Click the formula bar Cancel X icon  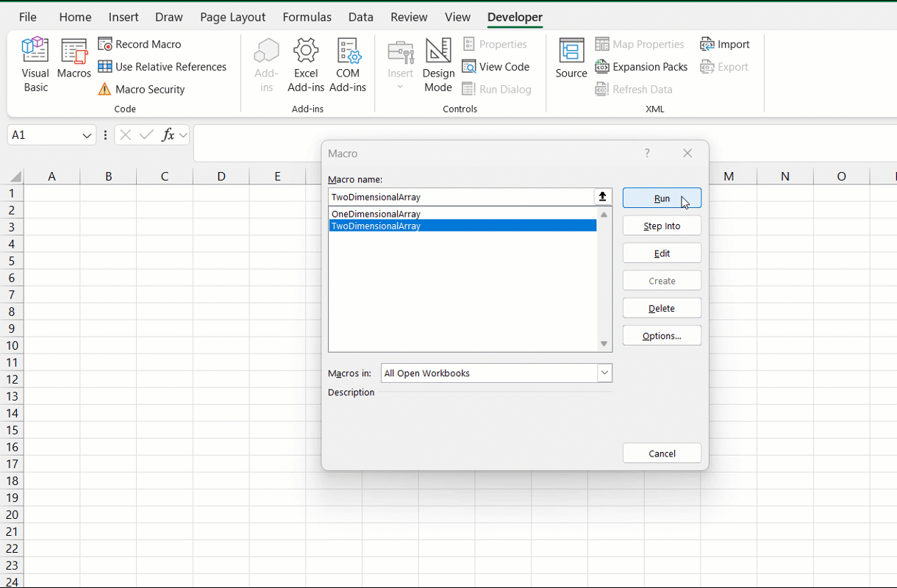[125, 135]
